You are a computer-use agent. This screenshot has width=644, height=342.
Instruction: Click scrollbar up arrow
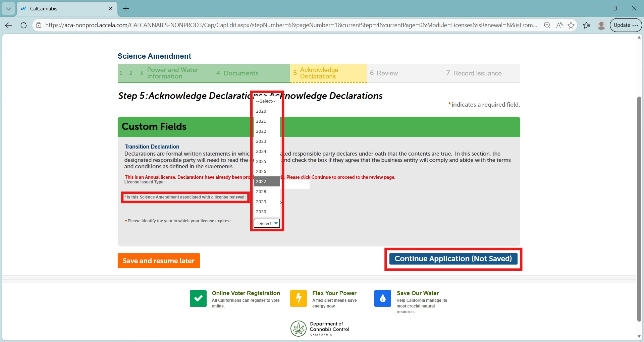[639, 37]
